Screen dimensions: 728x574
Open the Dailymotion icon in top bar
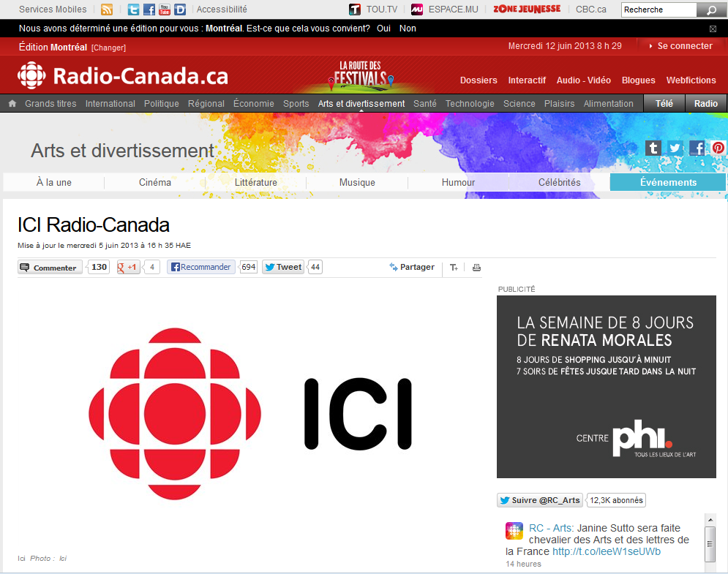tap(180, 10)
